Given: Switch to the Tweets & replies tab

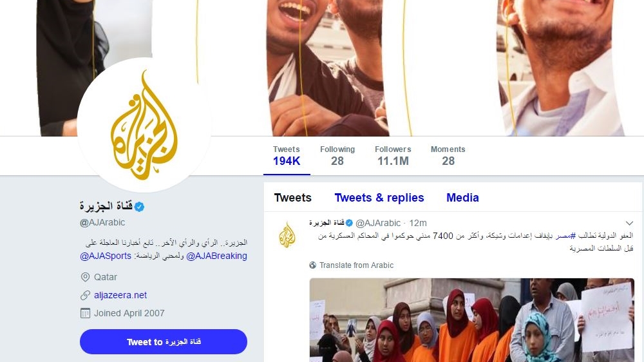Looking at the screenshot, I should [x=379, y=198].
